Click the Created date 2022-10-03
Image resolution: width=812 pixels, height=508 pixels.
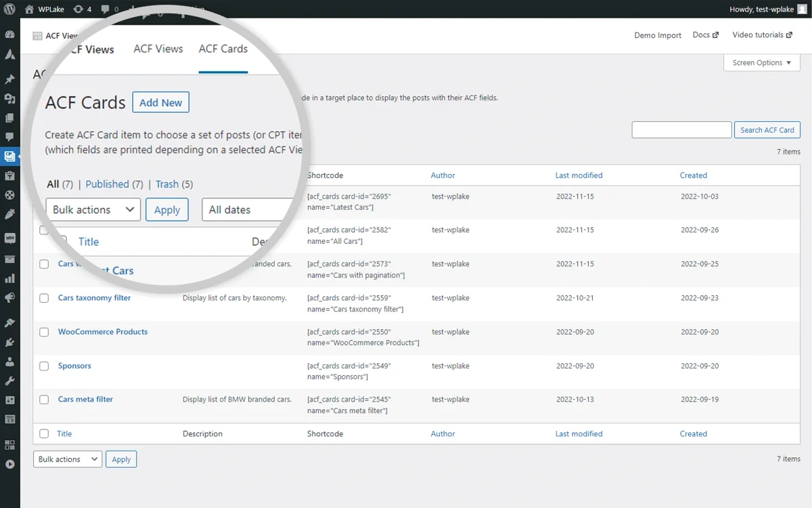coord(700,196)
